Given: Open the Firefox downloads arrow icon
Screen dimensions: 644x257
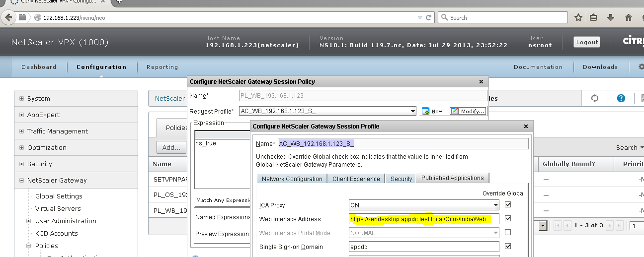Looking at the screenshot, I should pyautogui.click(x=611, y=17).
